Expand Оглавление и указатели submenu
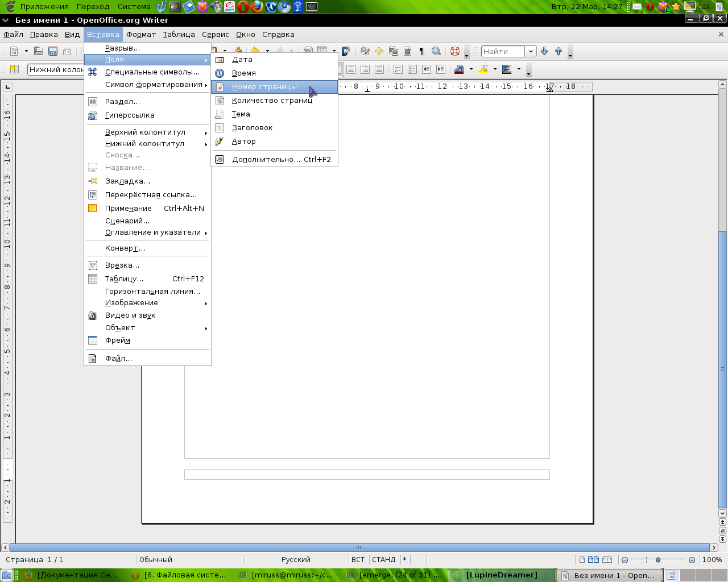This screenshot has height=582, width=728. click(147, 232)
